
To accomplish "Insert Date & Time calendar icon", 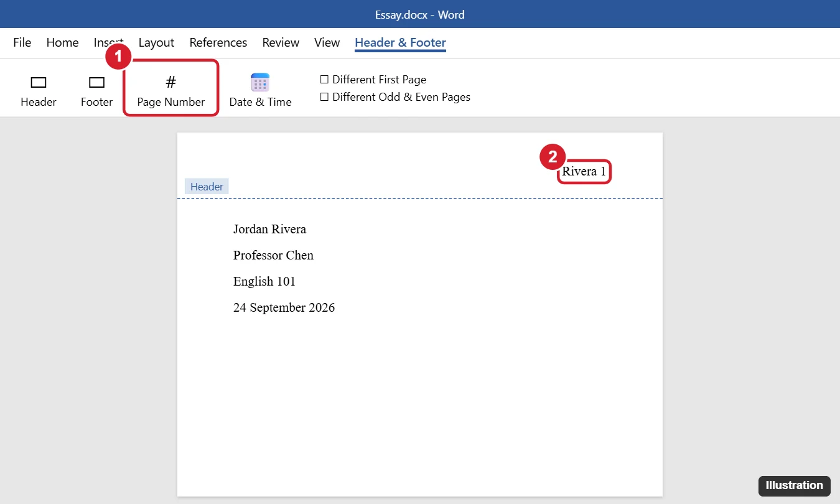I will coord(260,82).
